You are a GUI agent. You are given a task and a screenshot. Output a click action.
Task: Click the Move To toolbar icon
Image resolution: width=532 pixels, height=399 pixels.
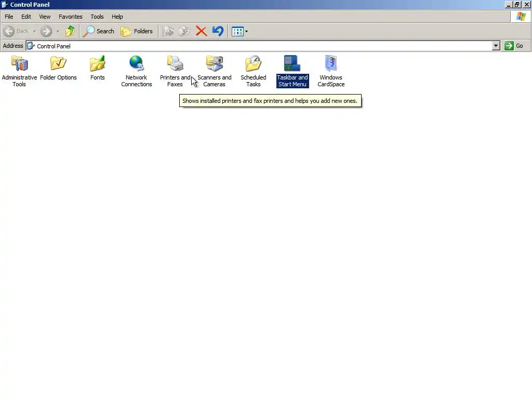[168, 31]
